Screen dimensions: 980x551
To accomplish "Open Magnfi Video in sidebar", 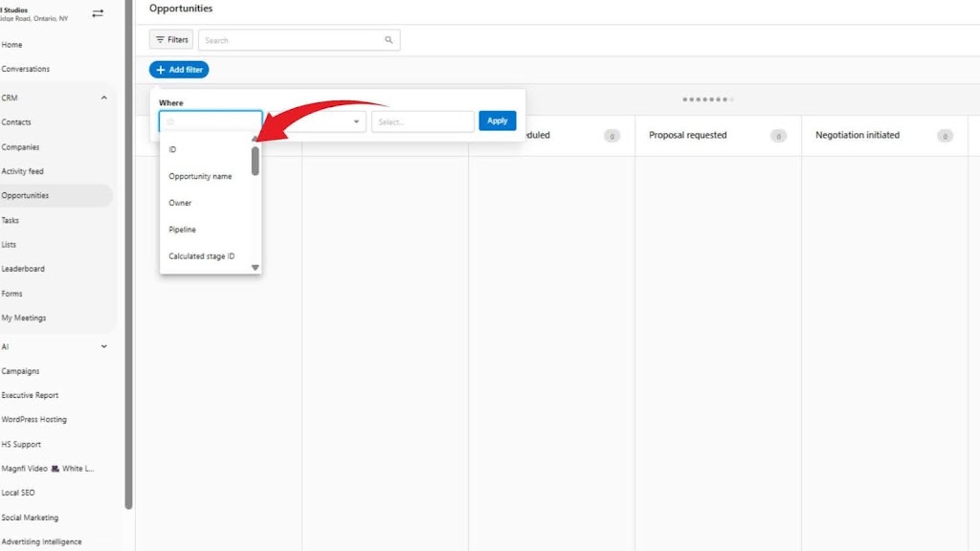I will pyautogui.click(x=48, y=468).
